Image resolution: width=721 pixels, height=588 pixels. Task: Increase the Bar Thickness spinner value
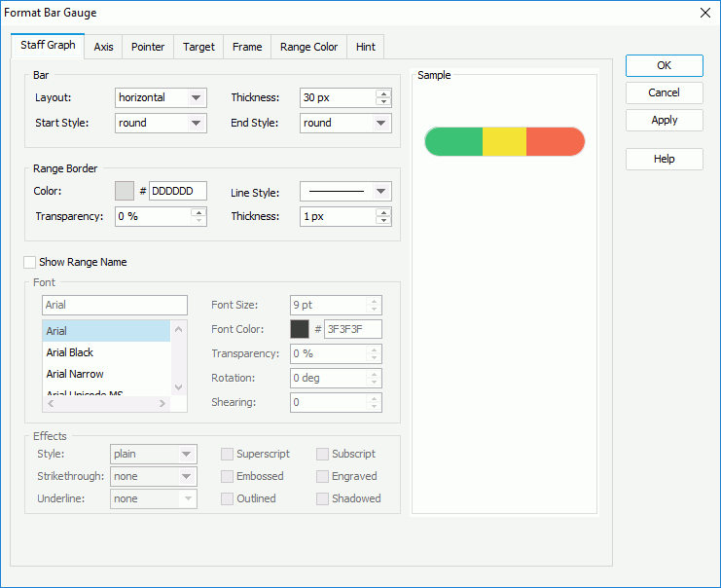coord(383,93)
